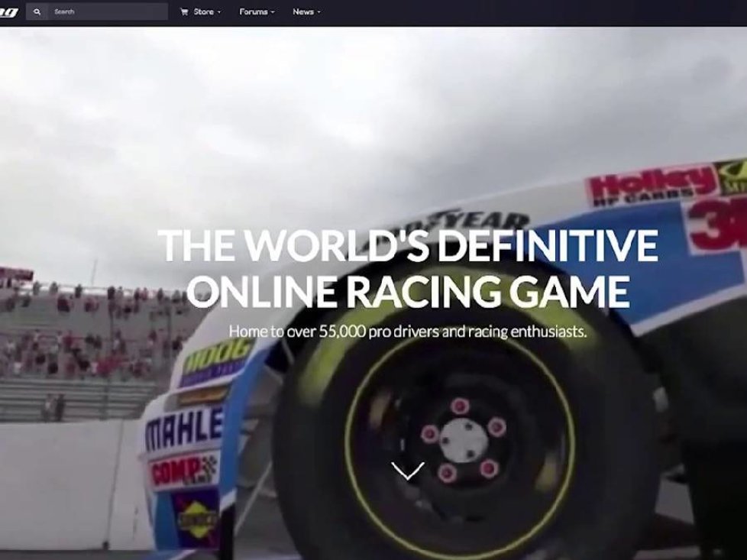Click the partial site logo at top left
This screenshot has height=560, width=747.
pyautogui.click(x=8, y=12)
